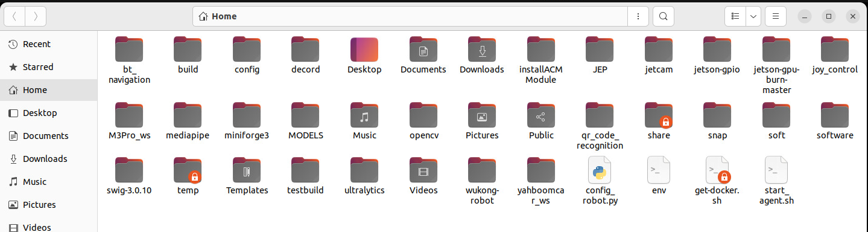Open the snap folder
Screen dimensions: 868x232
click(717, 115)
